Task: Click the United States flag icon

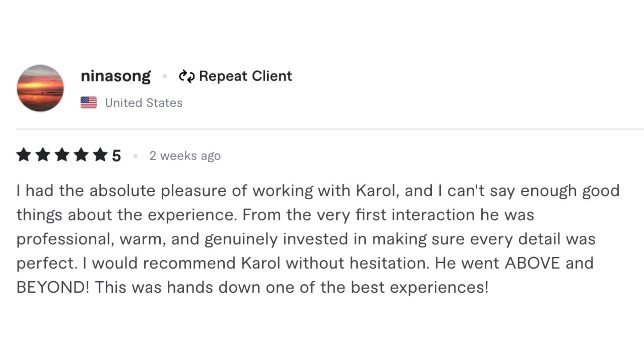Action: point(89,103)
